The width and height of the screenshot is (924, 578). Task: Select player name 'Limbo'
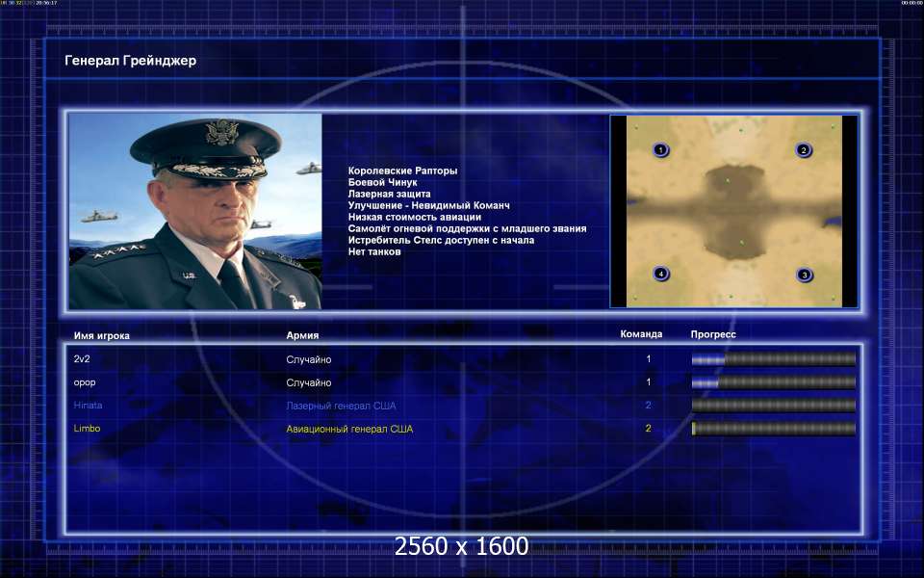pyautogui.click(x=87, y=428)
